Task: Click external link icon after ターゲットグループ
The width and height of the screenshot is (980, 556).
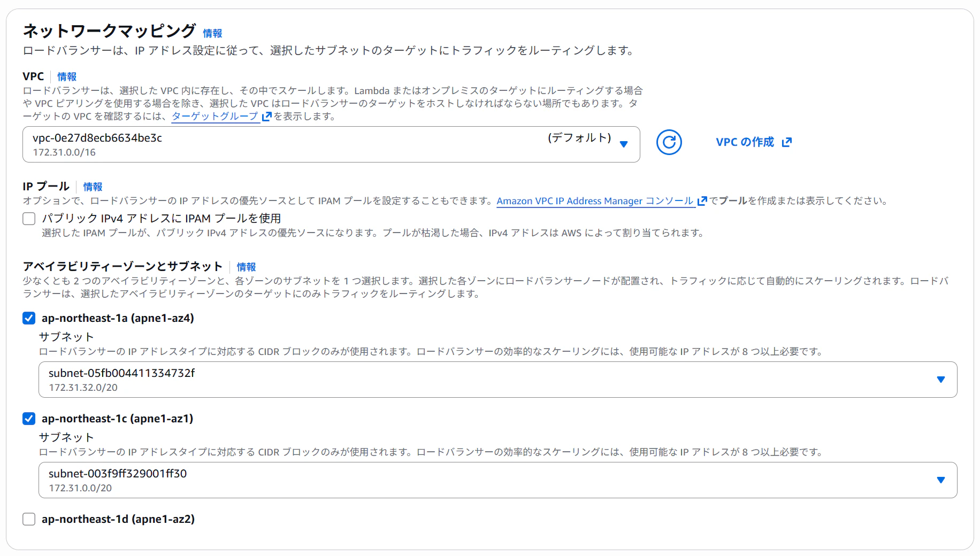Action: (267, 116)
